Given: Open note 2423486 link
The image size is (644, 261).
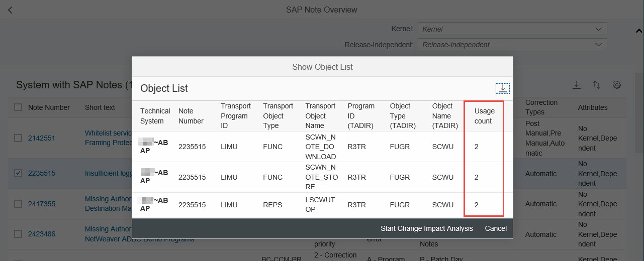Looking at the screenshot, I should (x=42, y=234).
